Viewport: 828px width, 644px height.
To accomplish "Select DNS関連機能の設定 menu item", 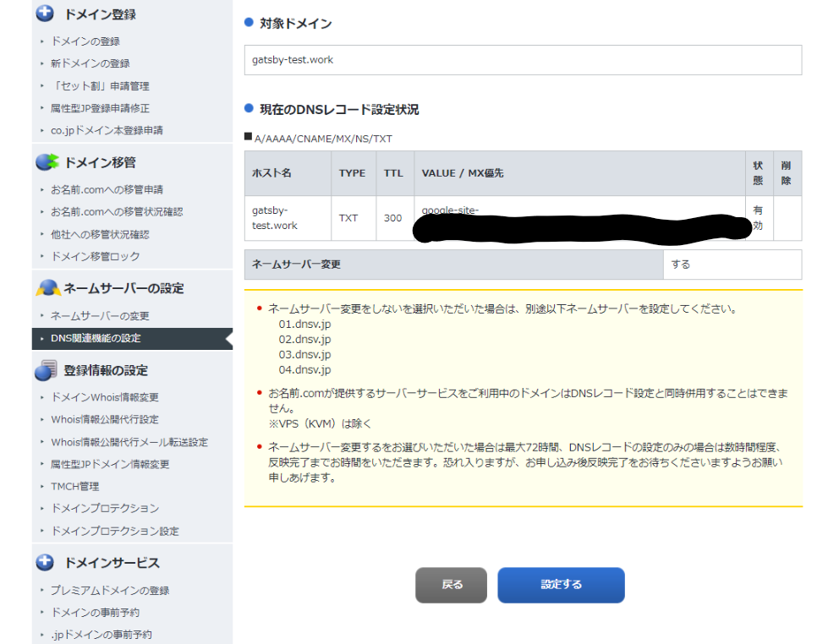I will pyautogui.click(x=132, y=338).
